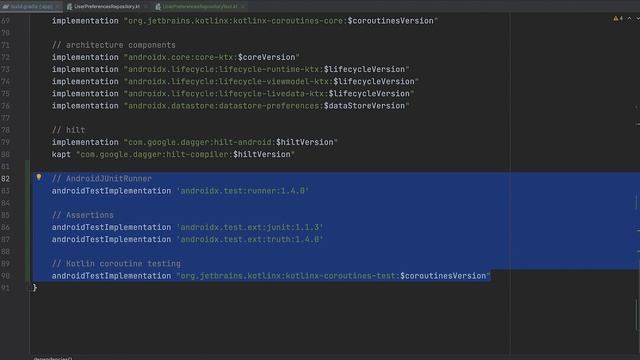
Task: Click the lifecycle-livedata-ktx dependency line
Action: point(233,93)
